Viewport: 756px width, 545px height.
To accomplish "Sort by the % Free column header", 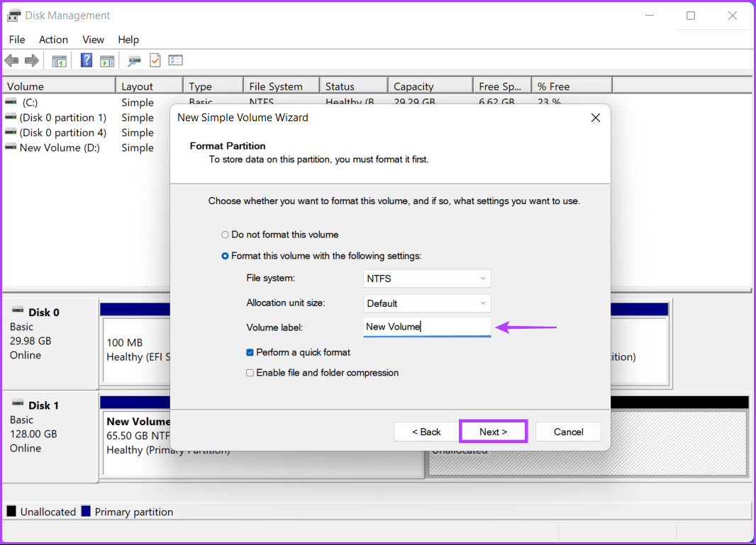I will (572, 86).
